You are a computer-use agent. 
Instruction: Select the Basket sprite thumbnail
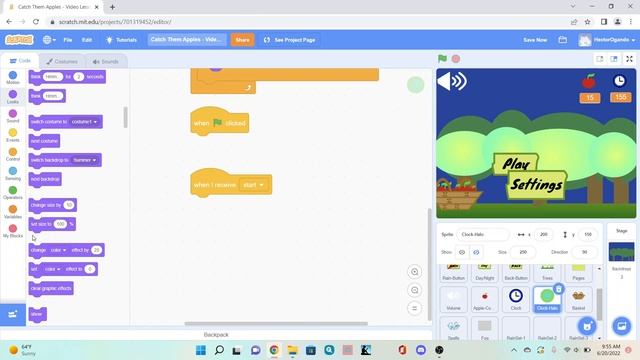tap(578, 299)
